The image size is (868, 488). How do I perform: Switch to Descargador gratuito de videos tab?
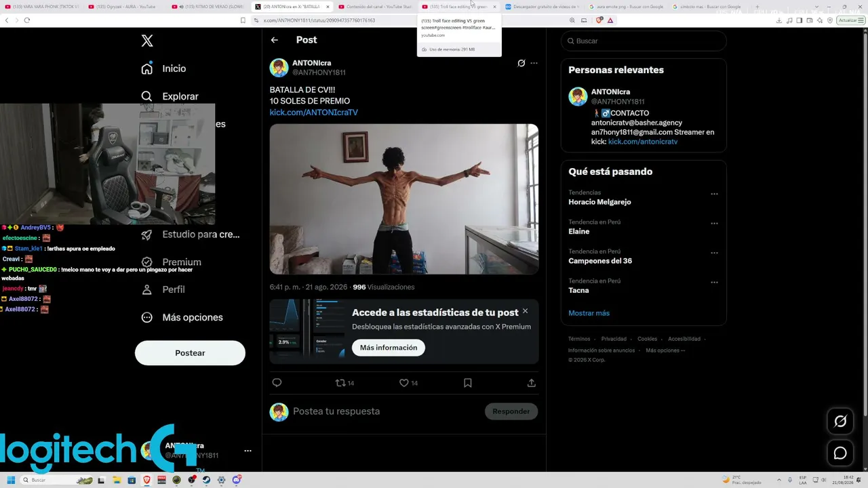pyautogui.click(x=541, y=7)
